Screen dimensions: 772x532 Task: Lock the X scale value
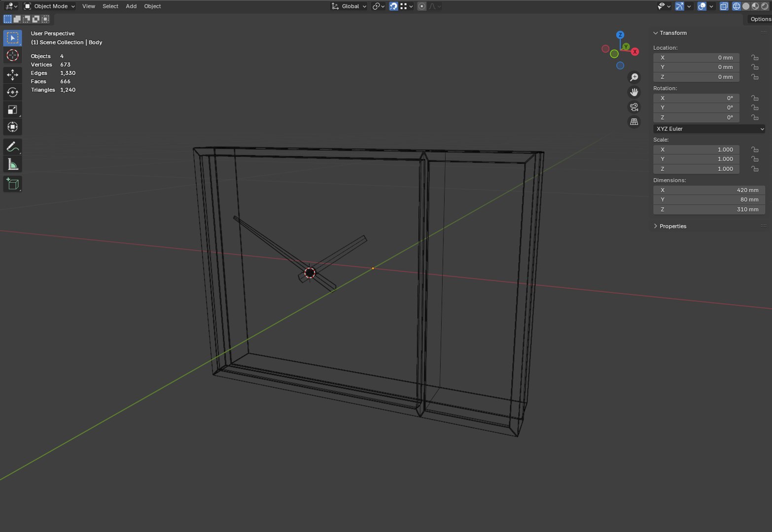click(755, 149)
